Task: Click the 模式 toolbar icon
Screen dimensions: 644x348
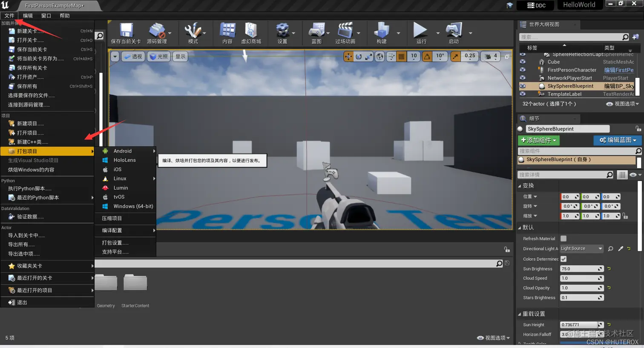Action: pos(193,31)
